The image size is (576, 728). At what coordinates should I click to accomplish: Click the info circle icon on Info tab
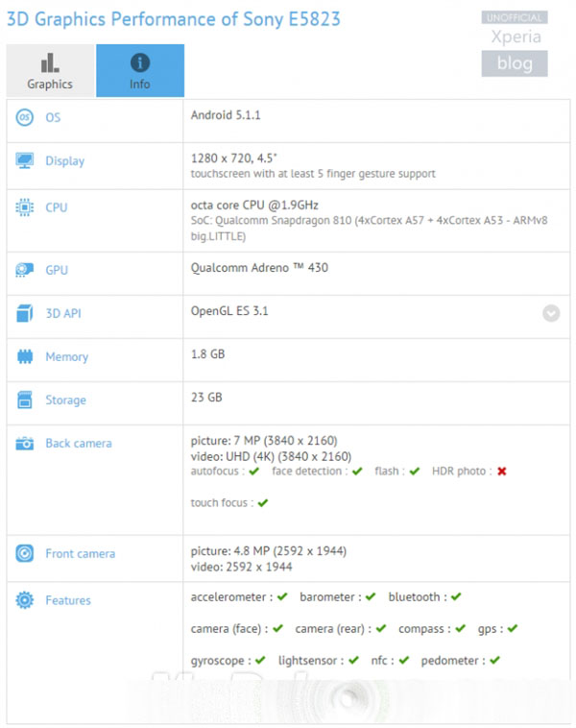(140, 62)
